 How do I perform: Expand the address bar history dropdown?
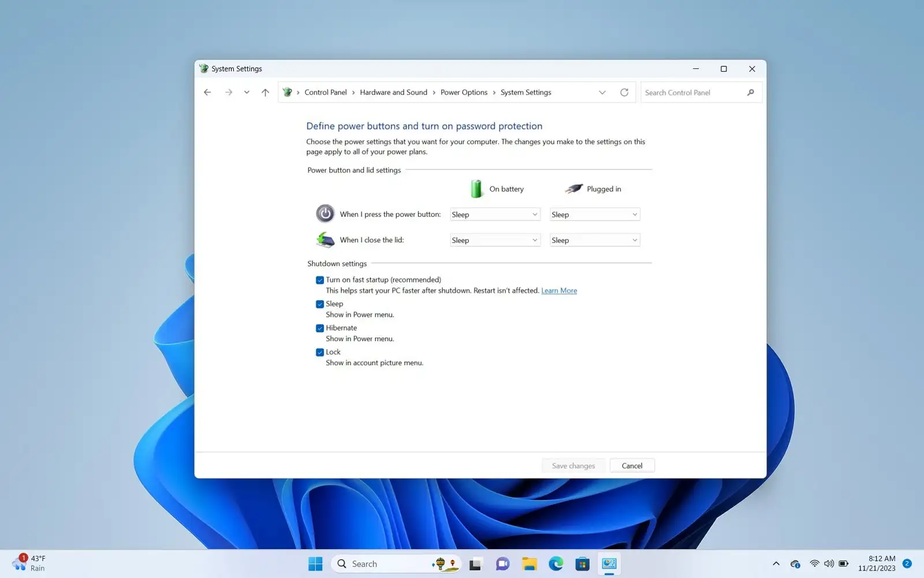pyautogui.click(x=602, y=92)
